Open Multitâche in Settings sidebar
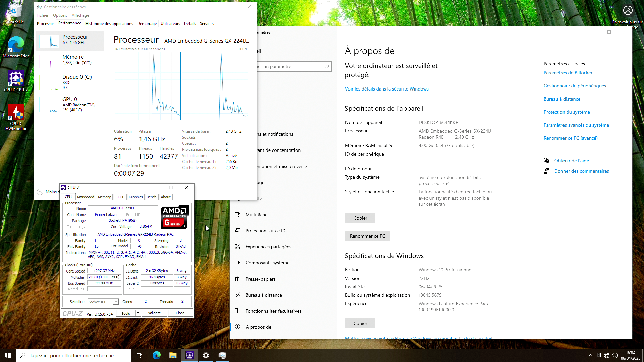The height and width of the screenshot is (362, 644). point(256,215)
